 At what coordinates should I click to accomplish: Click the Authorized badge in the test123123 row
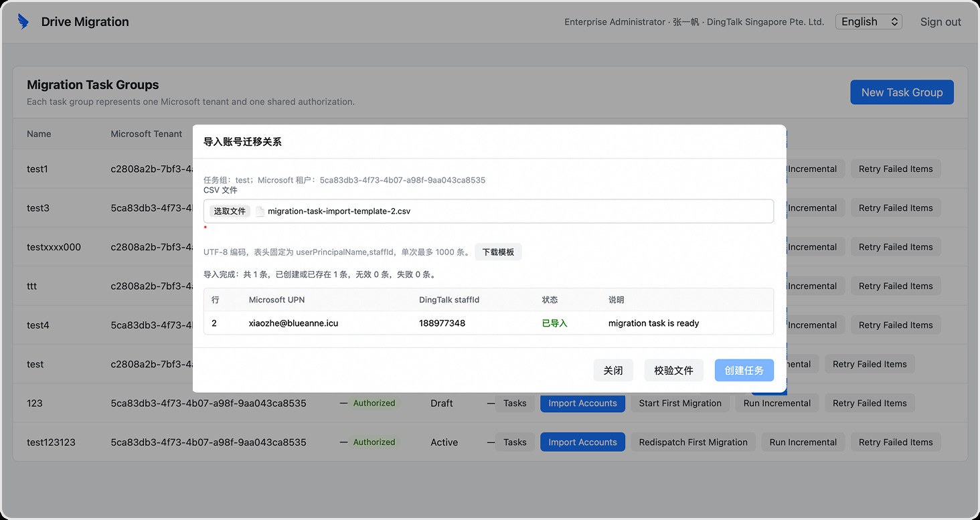coord(374,442)
